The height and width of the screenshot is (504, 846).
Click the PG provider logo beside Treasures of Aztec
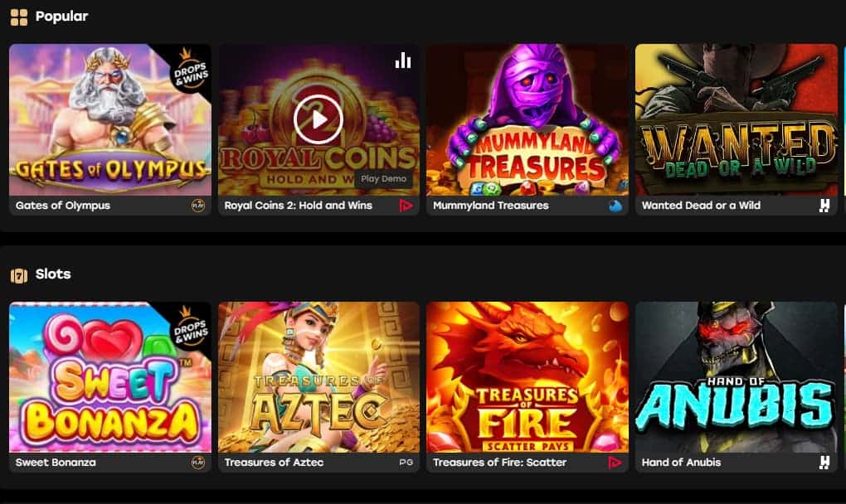[x=406, y=463]
